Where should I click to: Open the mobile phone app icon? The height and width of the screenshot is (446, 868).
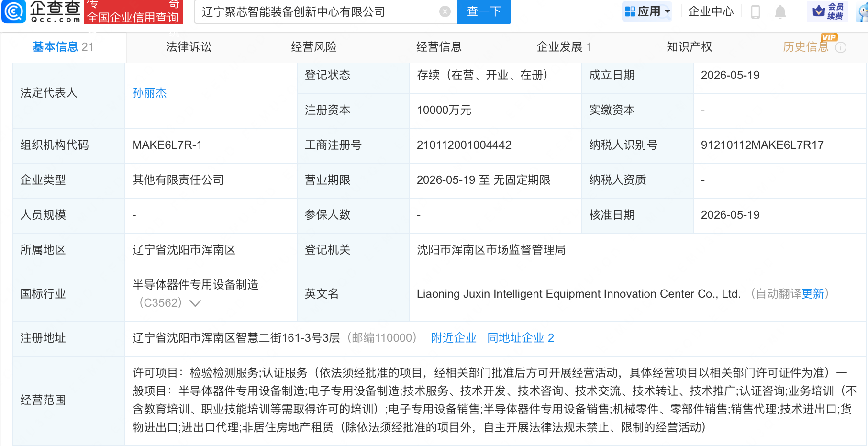756,11
